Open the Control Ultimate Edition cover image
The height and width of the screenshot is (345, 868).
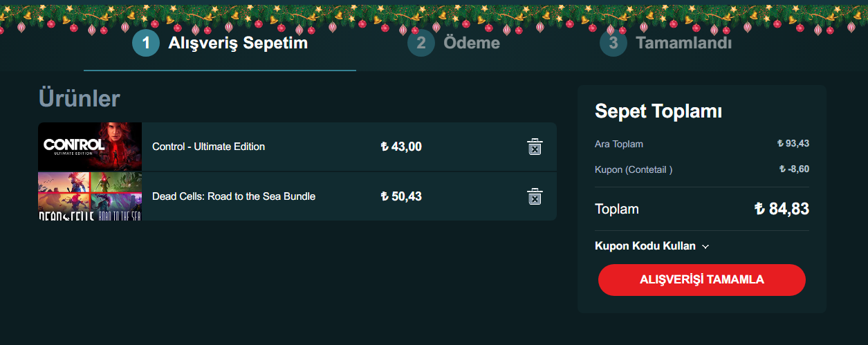coord(90,147)
